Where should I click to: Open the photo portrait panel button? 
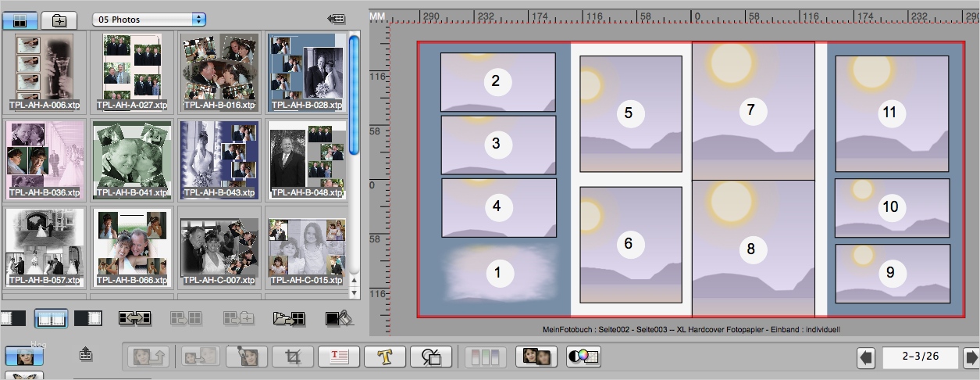tap(24, 355)
